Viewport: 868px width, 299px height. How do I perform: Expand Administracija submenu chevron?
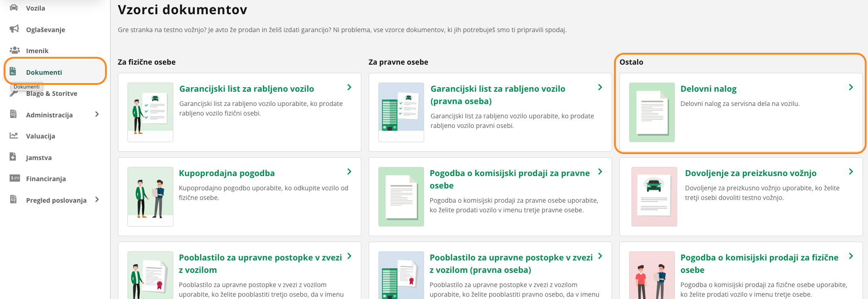[x=97, y=114]
